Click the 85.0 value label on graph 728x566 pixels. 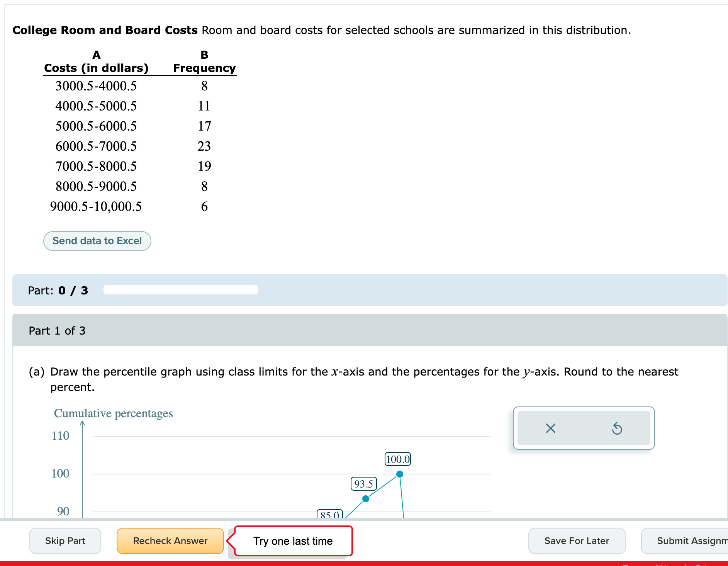point(330,514)
